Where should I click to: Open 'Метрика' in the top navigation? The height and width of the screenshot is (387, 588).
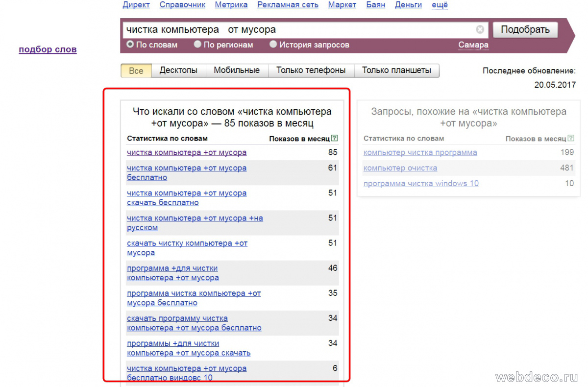[231, 5]
